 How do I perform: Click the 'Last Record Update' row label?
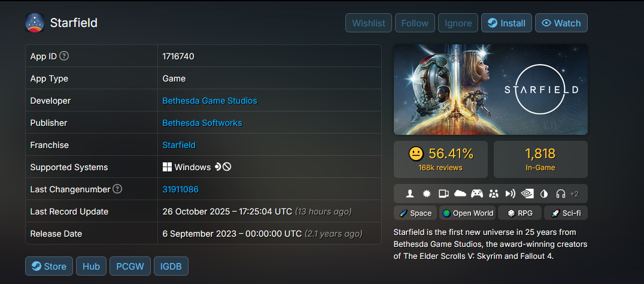point(69,212)
